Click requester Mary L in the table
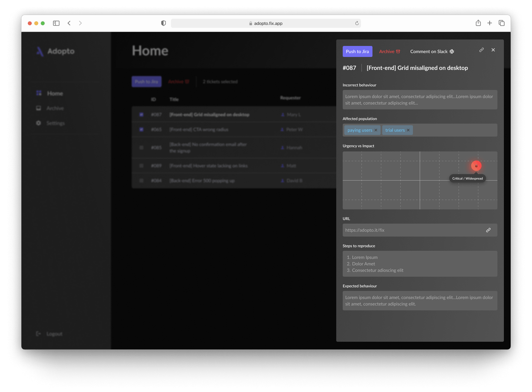Viewport: 532px width, 392px height. pos(291,115)
